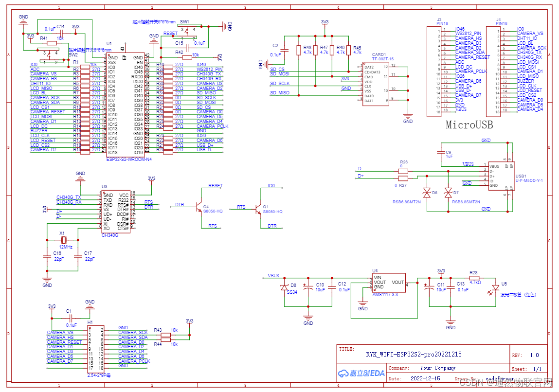This screenshot has width=559, height=392.
Task: Select the SD_CS label left of CARD1
Action: click(x=277, y=69)
